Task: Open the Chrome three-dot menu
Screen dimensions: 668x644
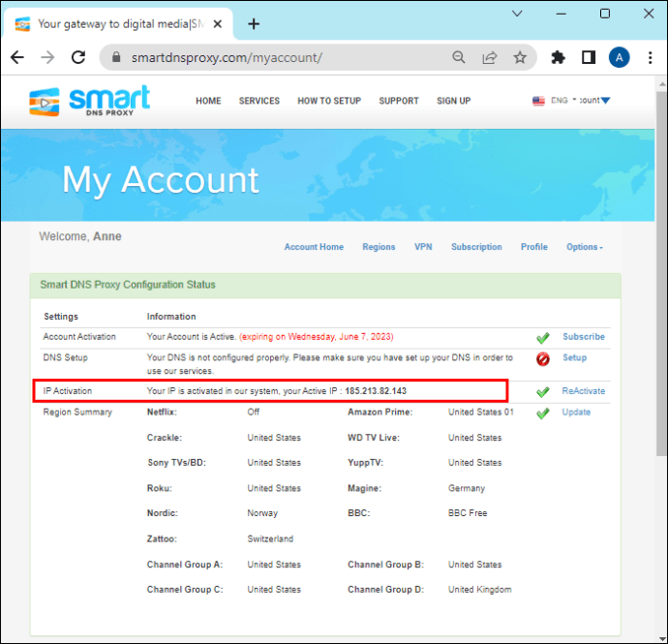Action: coord(651,57)
